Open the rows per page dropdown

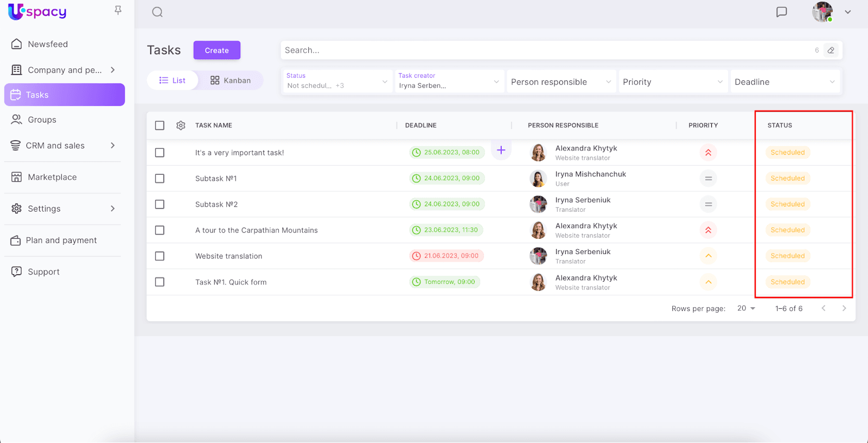(x=746, y=308)
